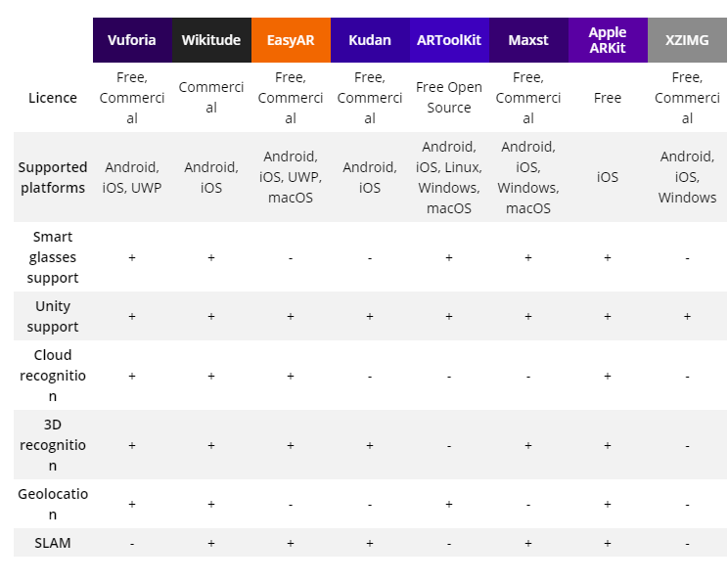
Task: Select the 3D recognition row label
Action: tap(53, 445)
